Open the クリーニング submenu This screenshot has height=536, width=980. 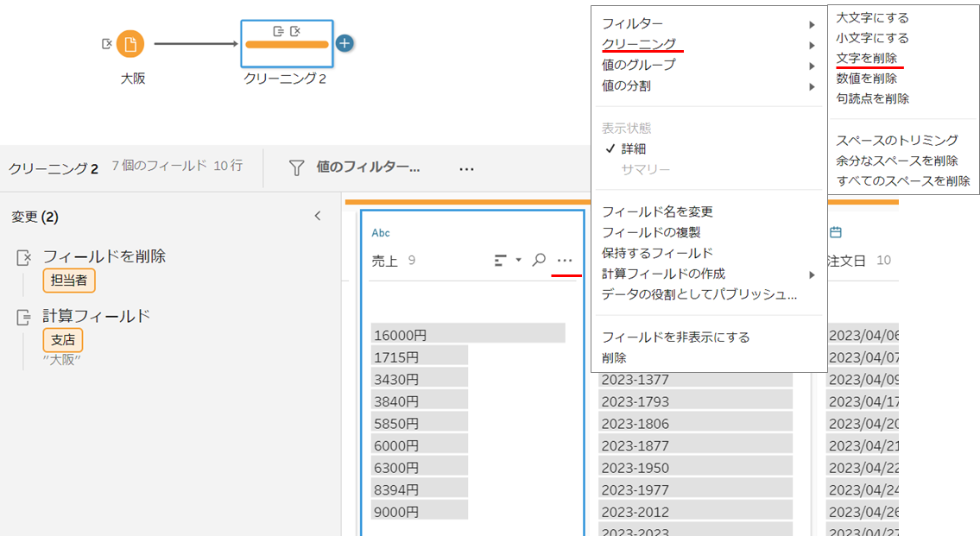tap(639, 41)
